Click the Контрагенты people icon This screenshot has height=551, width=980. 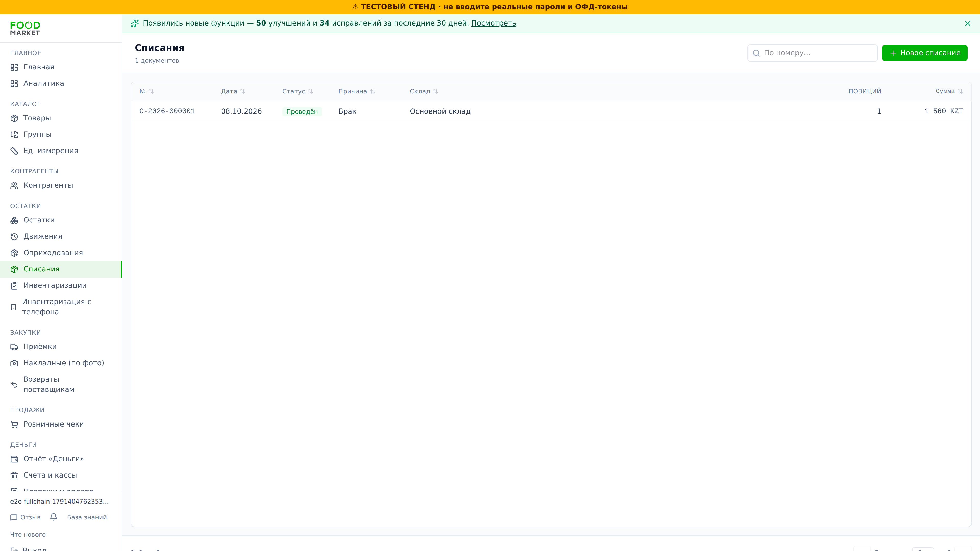point(14,185)
